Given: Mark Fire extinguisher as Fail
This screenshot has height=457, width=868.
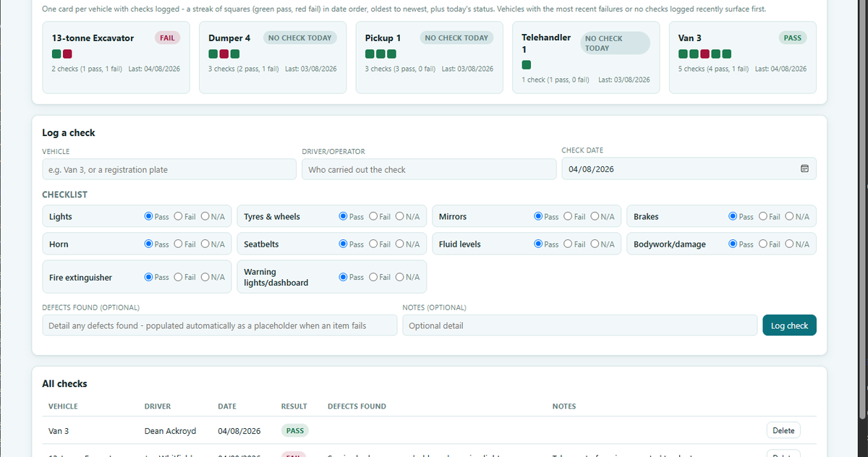Looking at the screenshot, I should [178, 277].
